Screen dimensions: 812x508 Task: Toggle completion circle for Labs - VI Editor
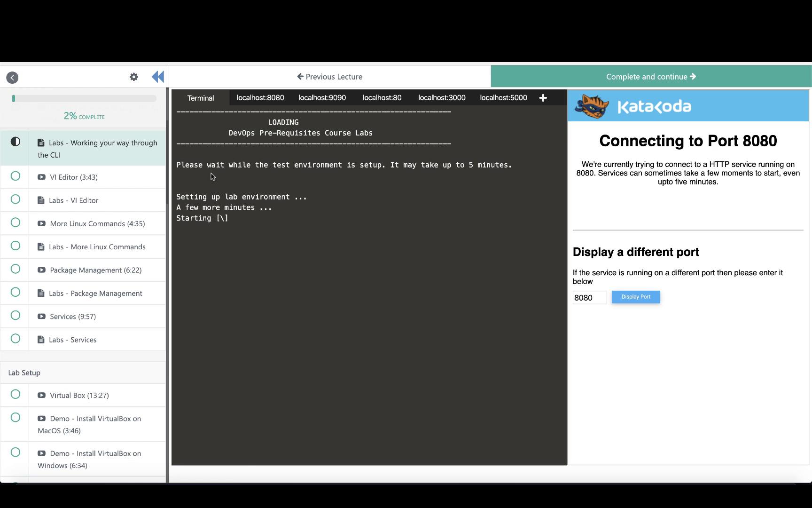(16, 199)
